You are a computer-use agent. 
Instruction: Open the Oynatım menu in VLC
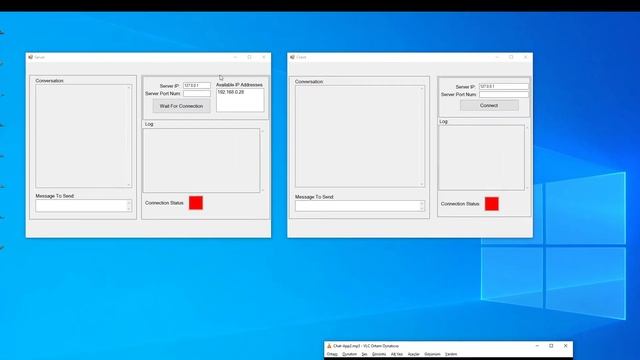click(x=349, y=354)
